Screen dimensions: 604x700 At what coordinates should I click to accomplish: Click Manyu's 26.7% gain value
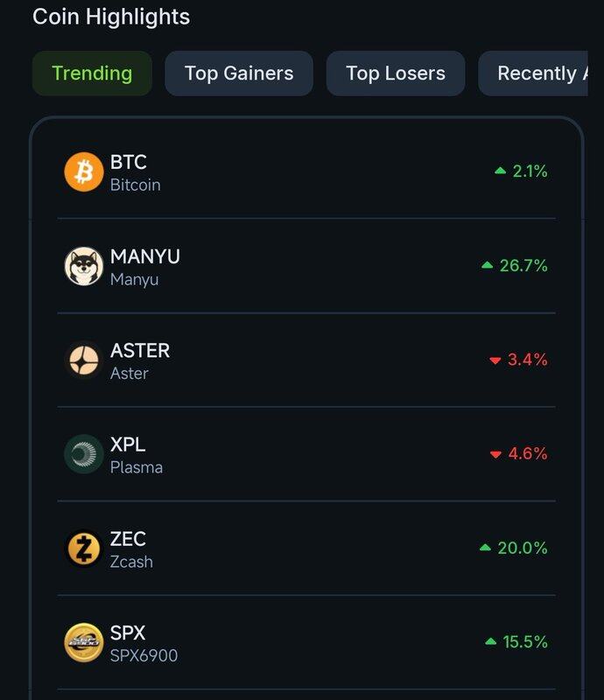pos(516,265)
